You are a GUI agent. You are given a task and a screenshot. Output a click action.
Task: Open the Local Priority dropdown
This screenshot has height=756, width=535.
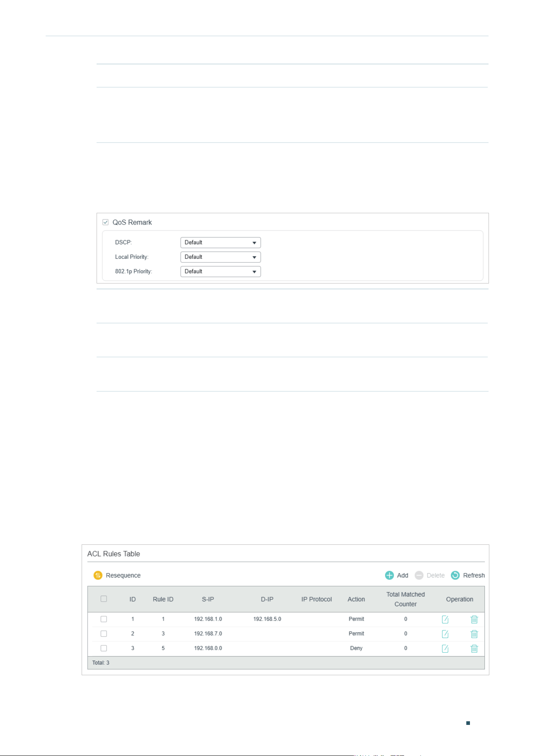pyautogui.click(x=221, y=257)
